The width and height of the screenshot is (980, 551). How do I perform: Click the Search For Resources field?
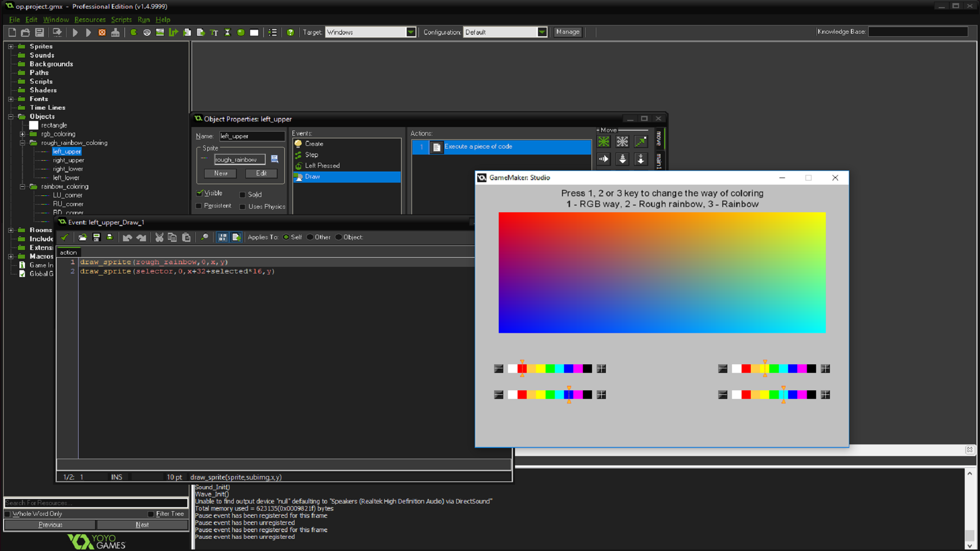coord(96,503)
